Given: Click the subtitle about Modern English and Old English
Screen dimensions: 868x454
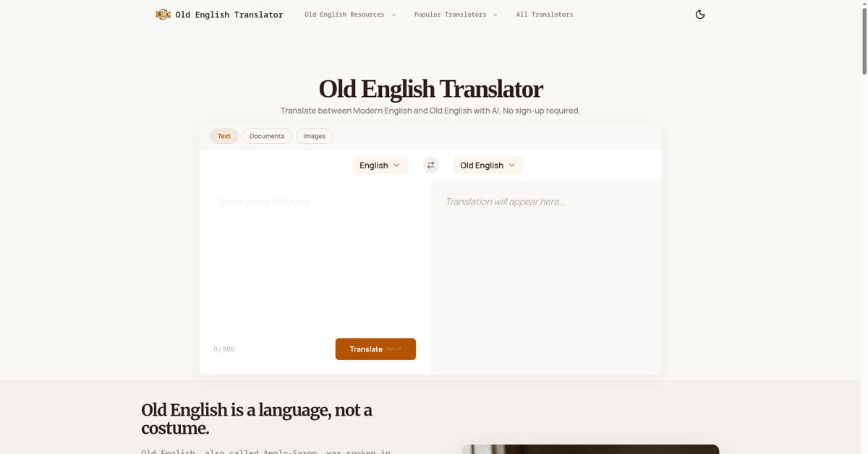Looking at the screenshot, I should click(430, 111).
